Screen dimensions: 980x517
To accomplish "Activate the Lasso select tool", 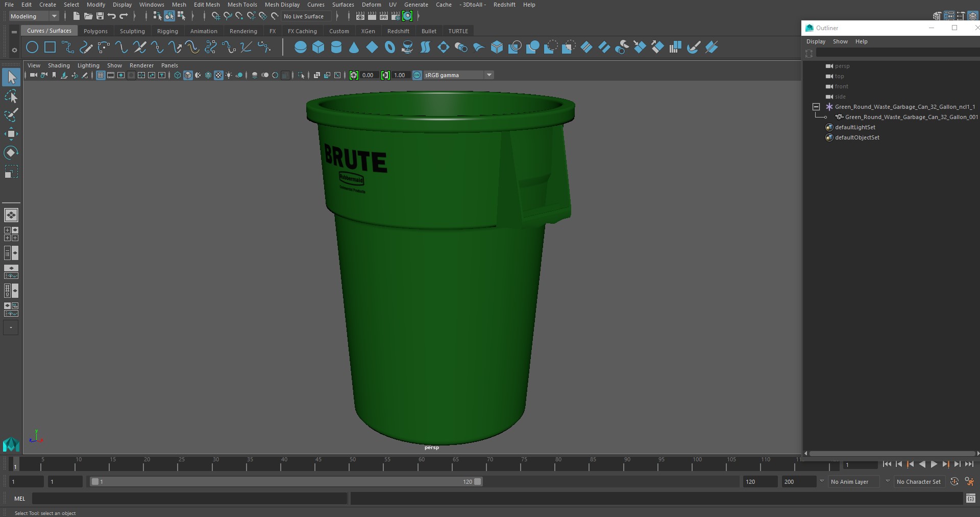I will pos(11,97).
